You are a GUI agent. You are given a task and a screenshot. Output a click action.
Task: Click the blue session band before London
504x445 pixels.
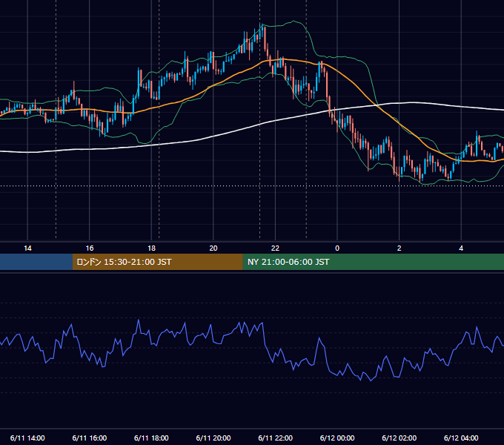(36, 262)
